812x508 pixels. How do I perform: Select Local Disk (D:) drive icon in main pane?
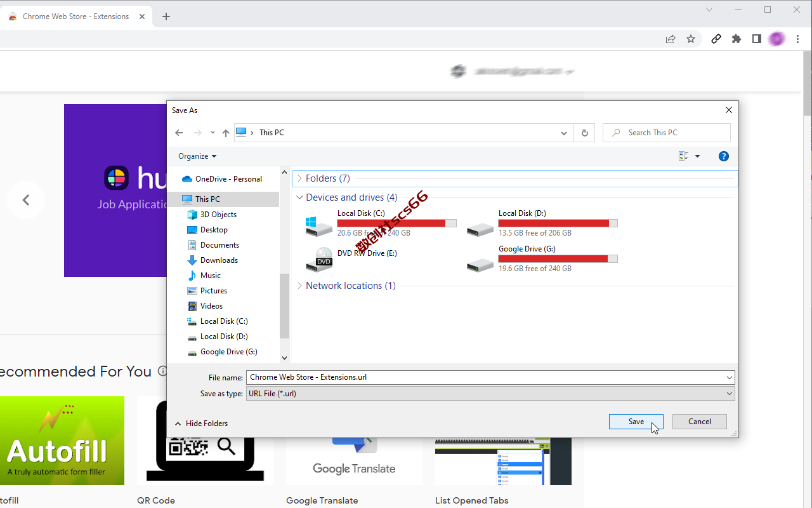click(480, 229)
